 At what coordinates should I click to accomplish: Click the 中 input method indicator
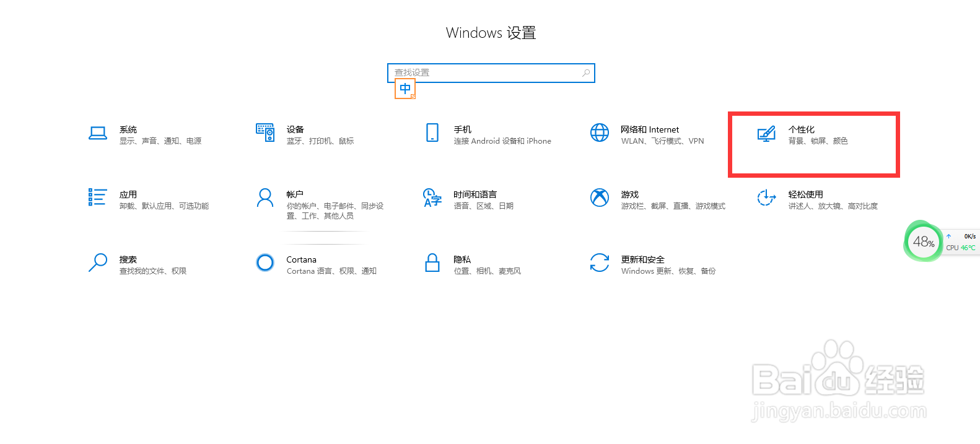(x=405, y=89)
